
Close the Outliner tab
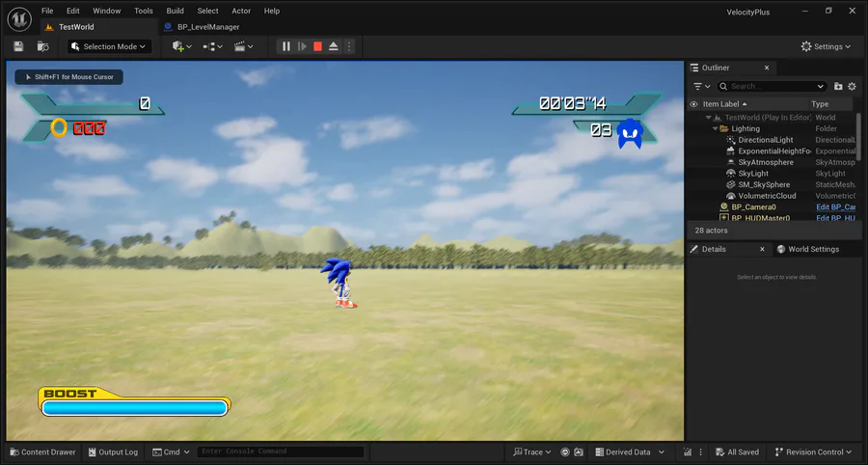(x=767, y=68)
